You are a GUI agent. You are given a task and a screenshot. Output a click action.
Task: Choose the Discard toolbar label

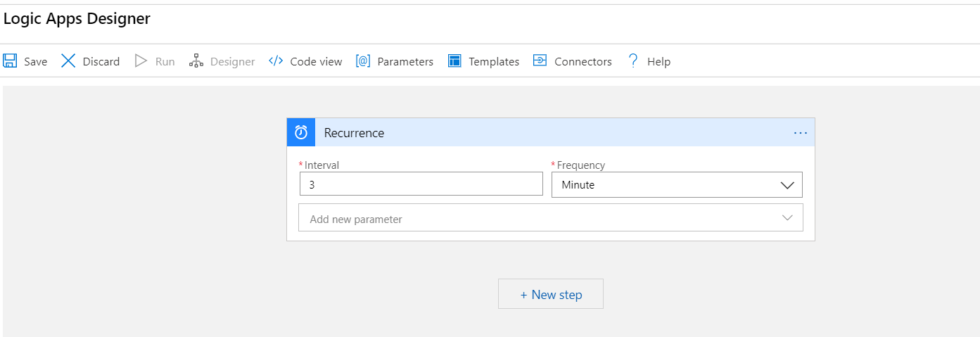[101, 62]
